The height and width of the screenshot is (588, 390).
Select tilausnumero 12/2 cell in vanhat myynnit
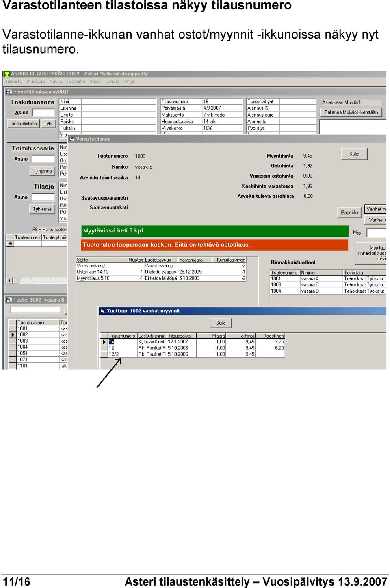[x=123, y=354]
